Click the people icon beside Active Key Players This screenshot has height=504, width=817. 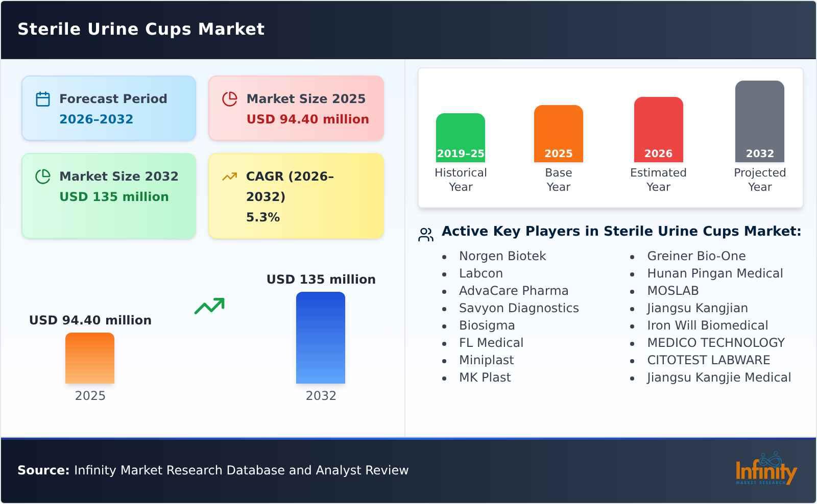coord(426,235)
